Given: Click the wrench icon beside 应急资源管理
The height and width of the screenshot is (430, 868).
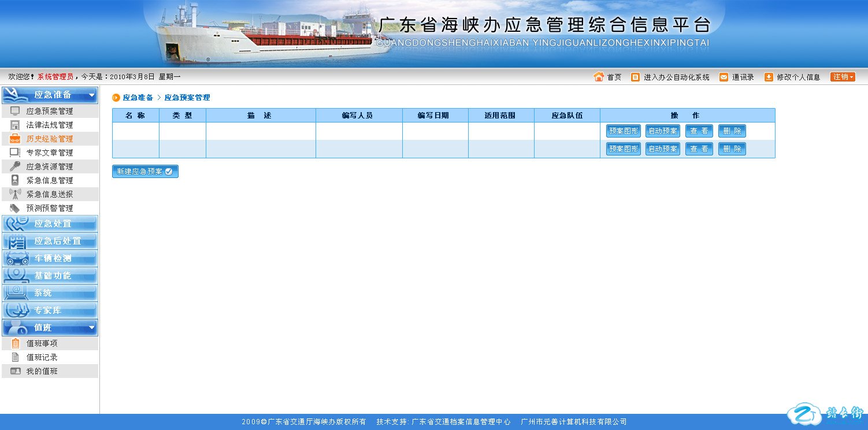Looking at the screenshot, I should tap(15, 166).
